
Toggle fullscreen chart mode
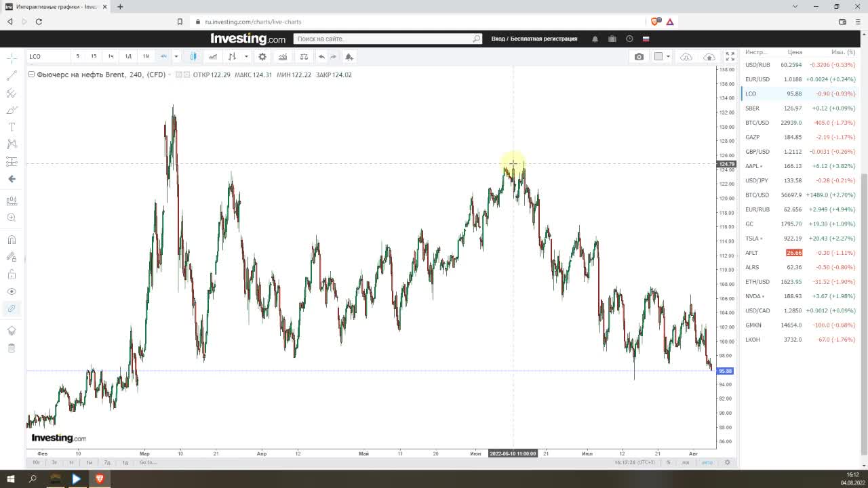[730, 56]
